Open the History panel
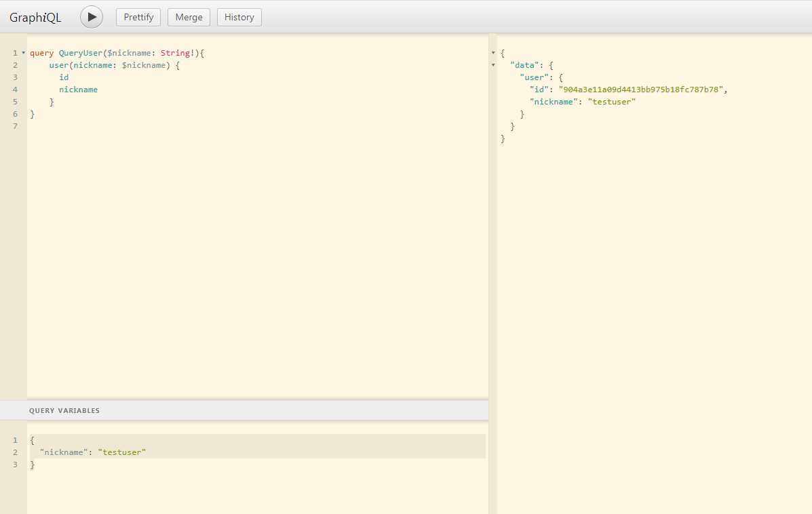This screenshot has height=514, width=812. coord(239,17)
